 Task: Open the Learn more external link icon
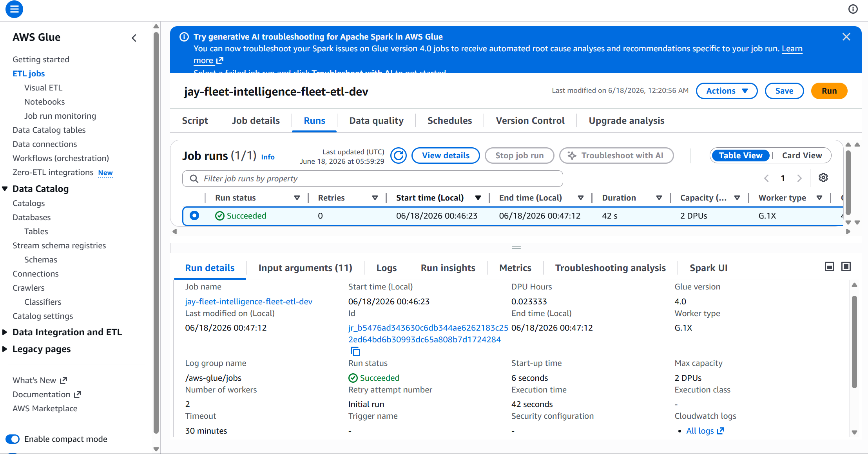point(220,60)
